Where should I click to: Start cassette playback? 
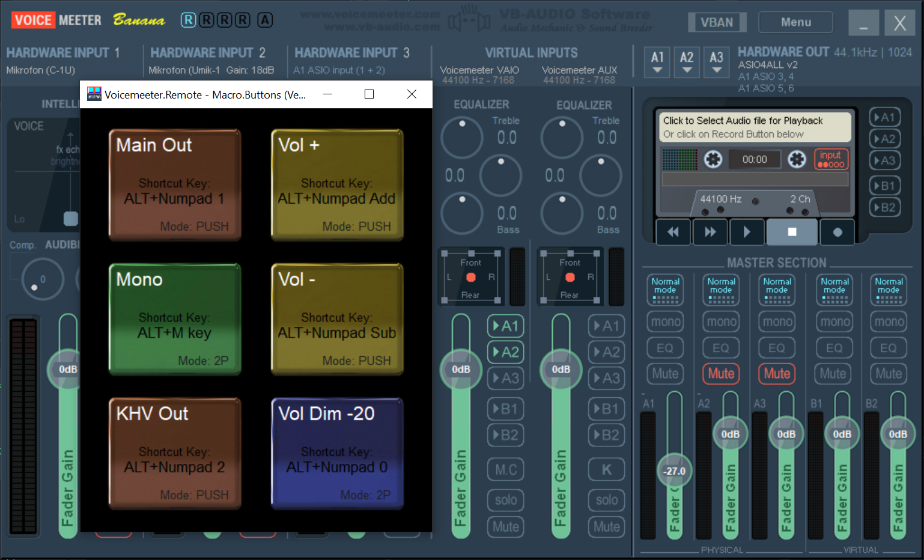(747, 232)
